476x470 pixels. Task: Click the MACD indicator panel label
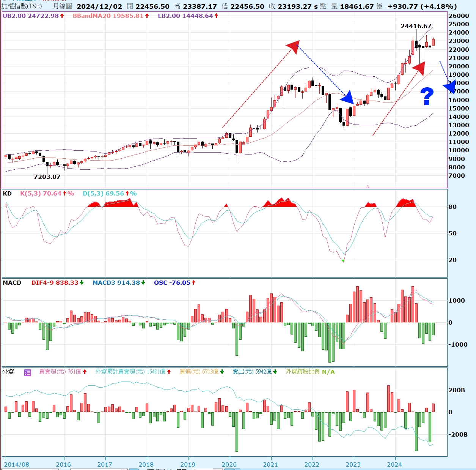[12, 283]
